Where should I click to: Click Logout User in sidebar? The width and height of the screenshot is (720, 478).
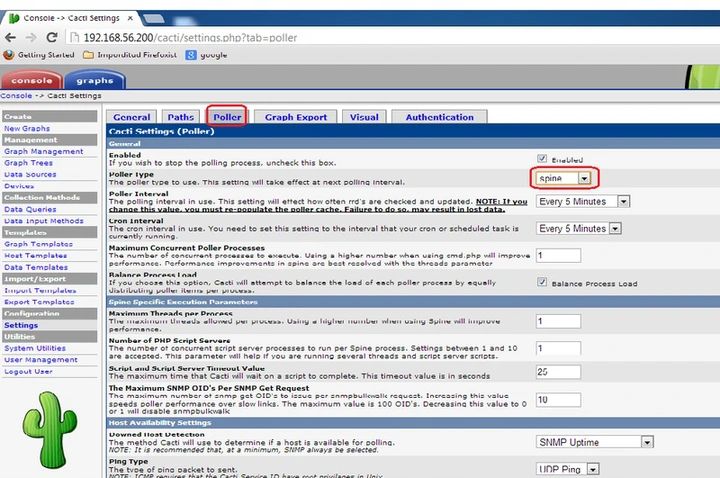[28, 371]
